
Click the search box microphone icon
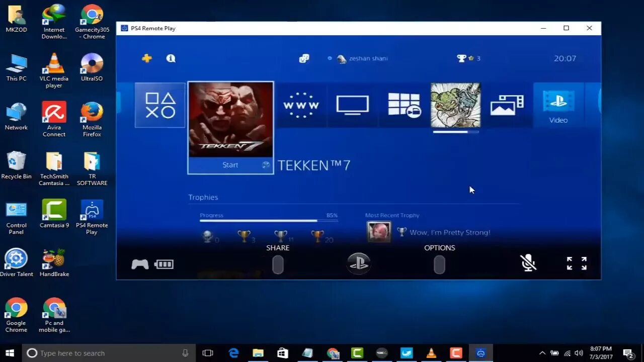point(185,353)
